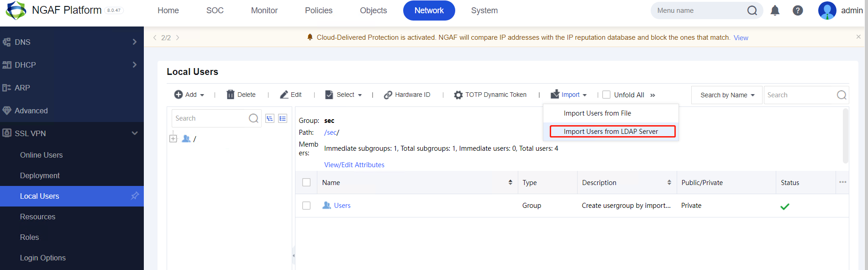This screenshot has width=868, height=270.
Task: Dismiss the notification banner with X
Action: tap(858, 37)
